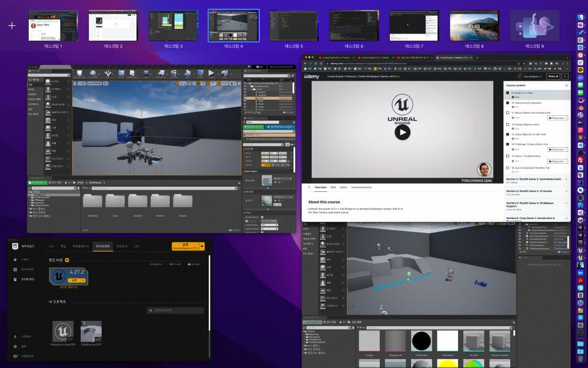
Task: Expand Section 5: Stealth Game 4 Multiplayer Support
Action: tap(537, 205)
